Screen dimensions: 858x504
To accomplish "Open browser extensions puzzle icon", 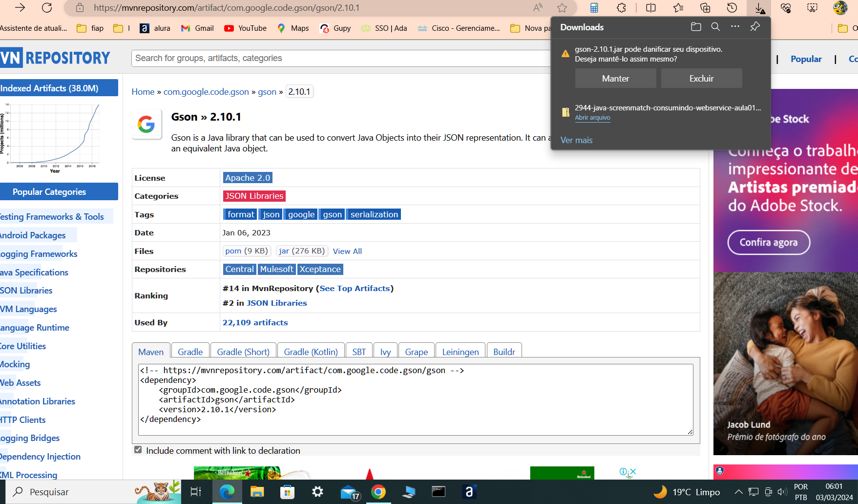I will (621, 8).
